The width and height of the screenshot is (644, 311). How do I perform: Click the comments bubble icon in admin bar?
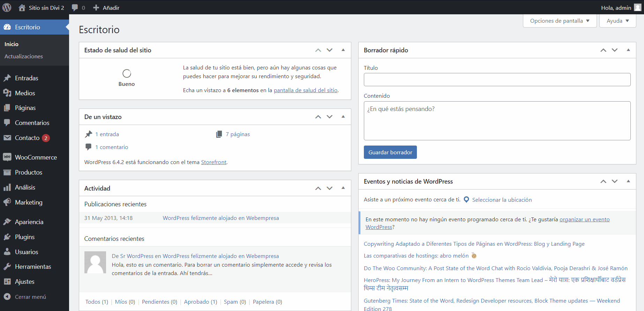click(x=75, y=8)
